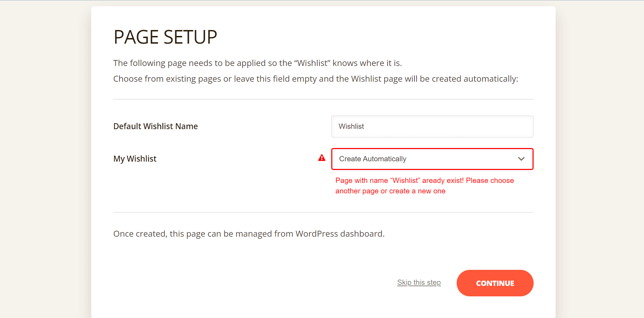Click the error line "another page or create a new one"
The height and width of the screenshot is (318, 644).
(390, 191)
